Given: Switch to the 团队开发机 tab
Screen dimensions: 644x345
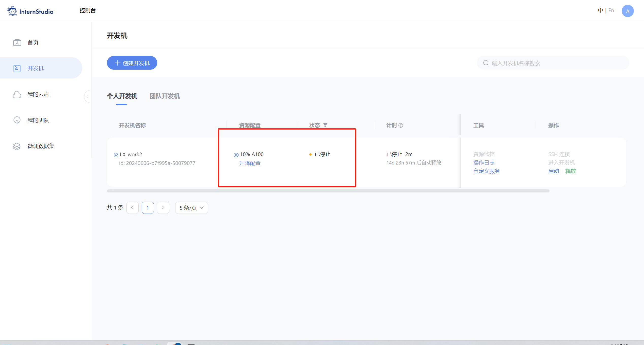Looking at the screenshot, I should [165, 96].
